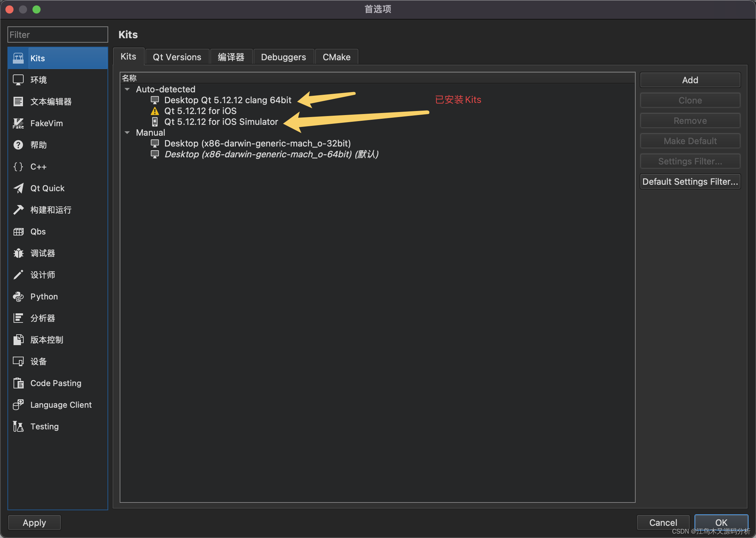
Task: Collapse the Manual kits group
Action: point(127,133)
